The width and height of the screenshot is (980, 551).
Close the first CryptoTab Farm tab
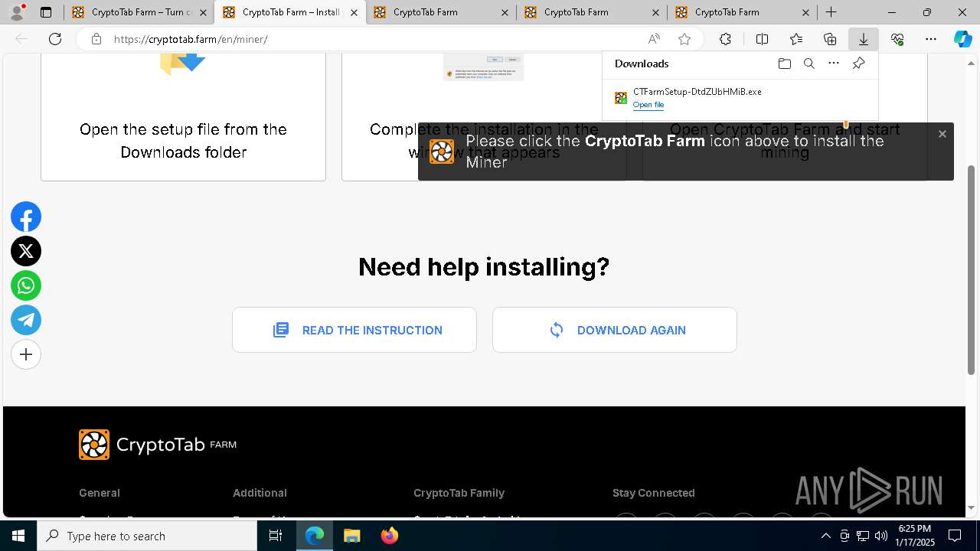click(203, 12)
